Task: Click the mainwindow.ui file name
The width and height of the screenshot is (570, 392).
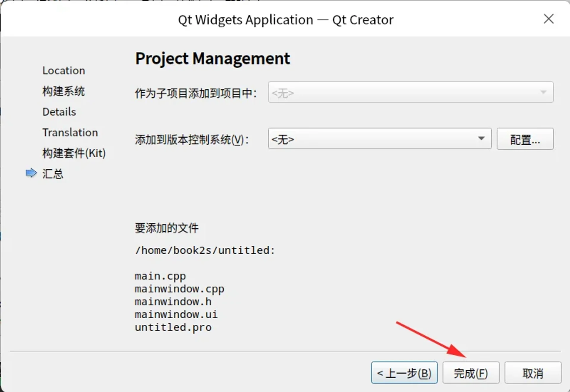Action: tap(176, 314)
